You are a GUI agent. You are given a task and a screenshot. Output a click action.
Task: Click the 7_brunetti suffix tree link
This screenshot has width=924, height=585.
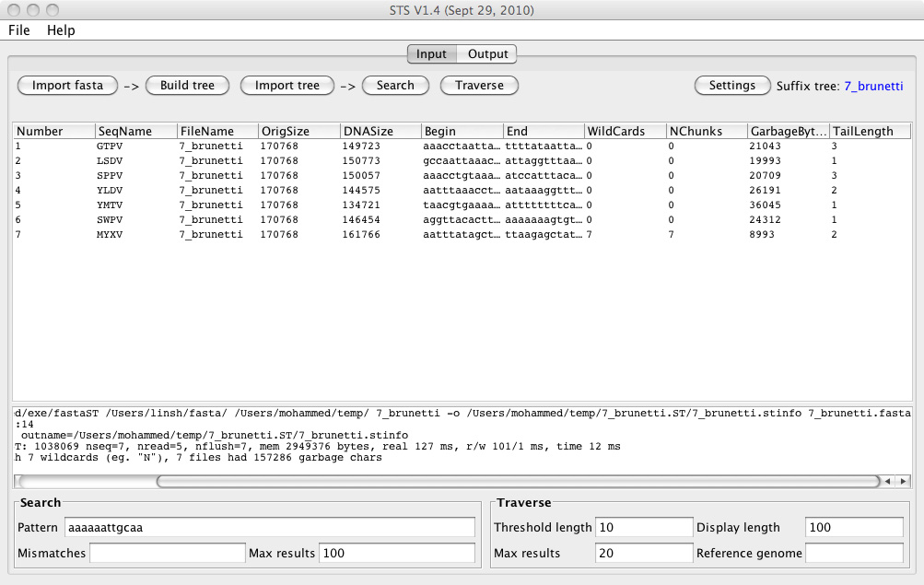(x=873, y=86)
